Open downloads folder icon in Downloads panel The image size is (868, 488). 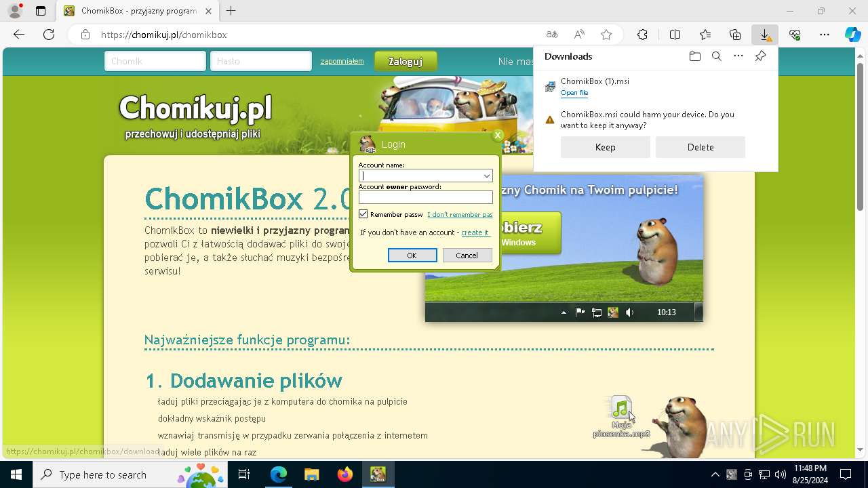694,56
